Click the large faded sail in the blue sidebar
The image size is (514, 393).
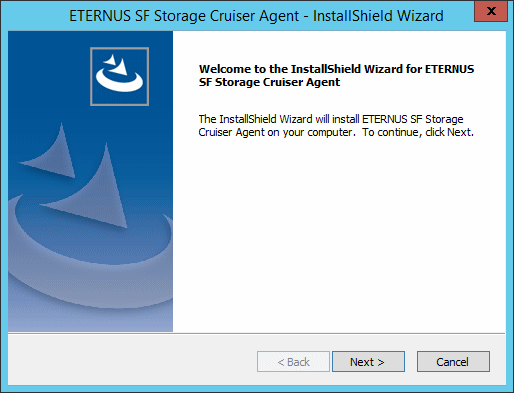click(93, 193)
